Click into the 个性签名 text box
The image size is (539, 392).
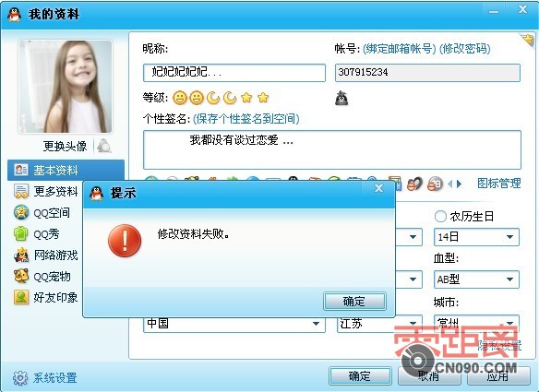point(332,149)
